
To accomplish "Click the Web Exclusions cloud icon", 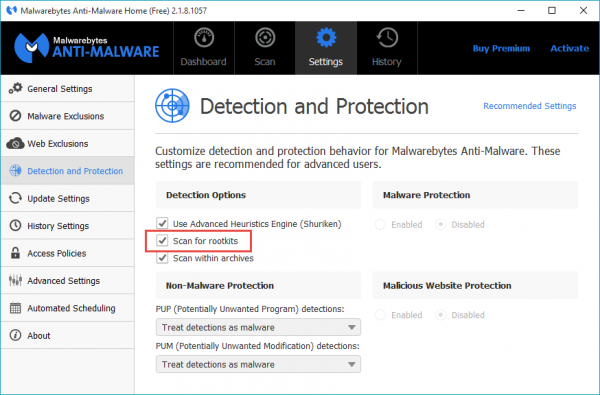I will pyautogui.click(x=15, y=143).
